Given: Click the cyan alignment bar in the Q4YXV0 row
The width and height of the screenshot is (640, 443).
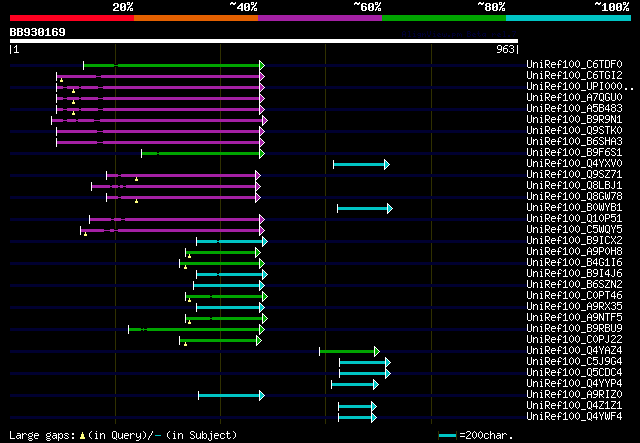Looking at the screenshot, I should pyautogui.click(x=361, y=165).
